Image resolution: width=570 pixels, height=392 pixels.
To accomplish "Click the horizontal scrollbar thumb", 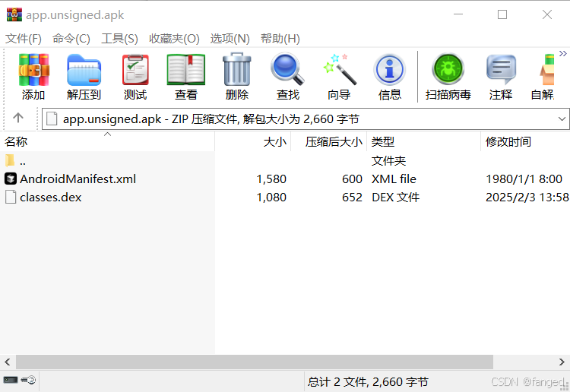I will point(255,362).
